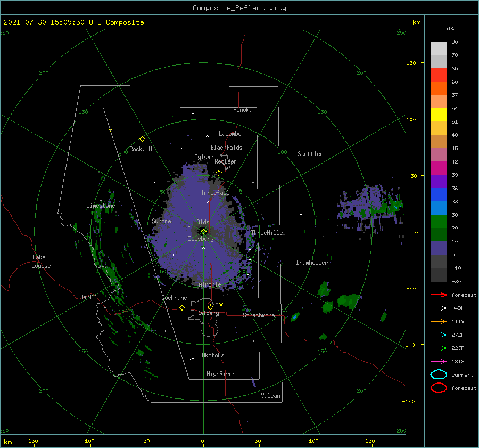Click the Calgary city label
Image resolution: width=479 pixels, height=448 pixels.
point(208,313)
